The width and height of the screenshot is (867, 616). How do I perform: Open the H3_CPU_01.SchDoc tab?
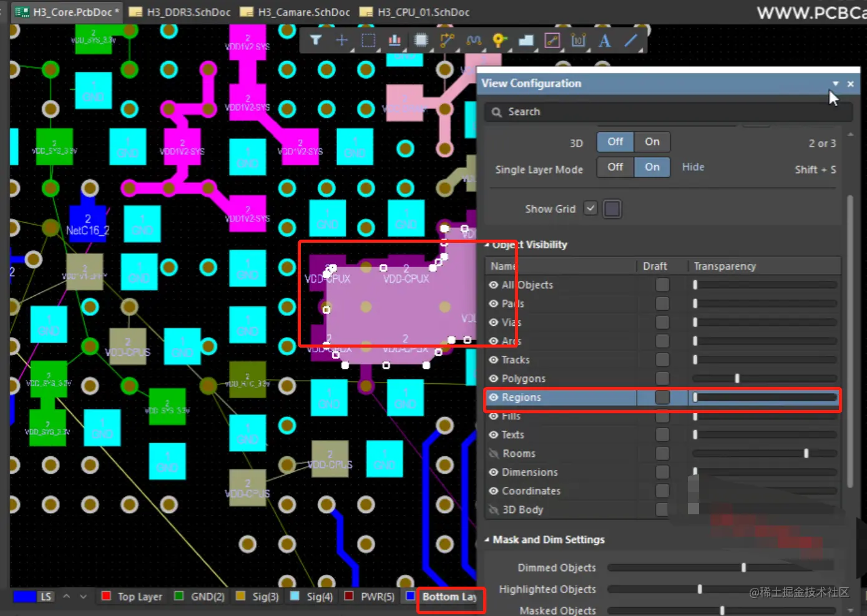(x=415, y=12)
